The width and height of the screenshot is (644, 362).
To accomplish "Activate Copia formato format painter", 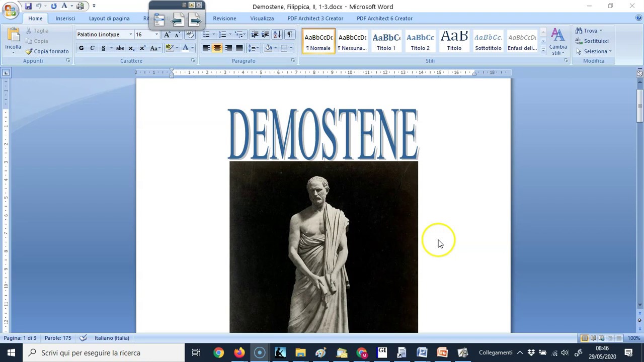I will coord(47,51).
